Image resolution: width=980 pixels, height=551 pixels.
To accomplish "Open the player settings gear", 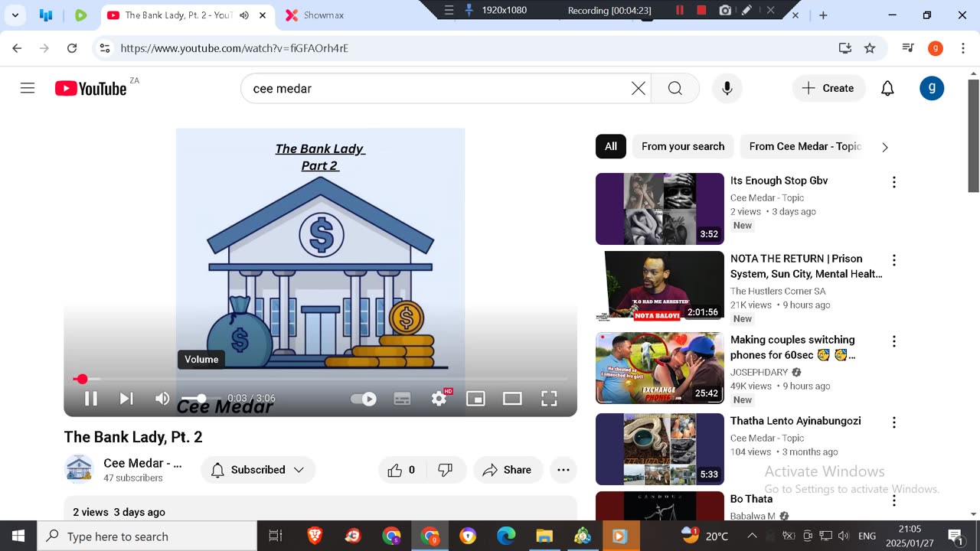I will [x=439, y=398].
